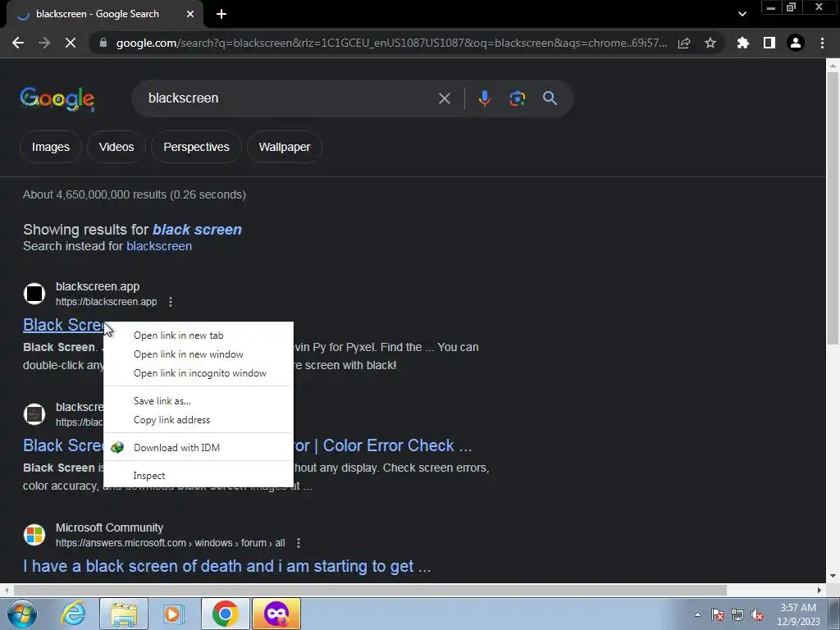Click the Chrome back arrow
The image size is (840, 630).
pyautogui.click(x=18, y=43)
